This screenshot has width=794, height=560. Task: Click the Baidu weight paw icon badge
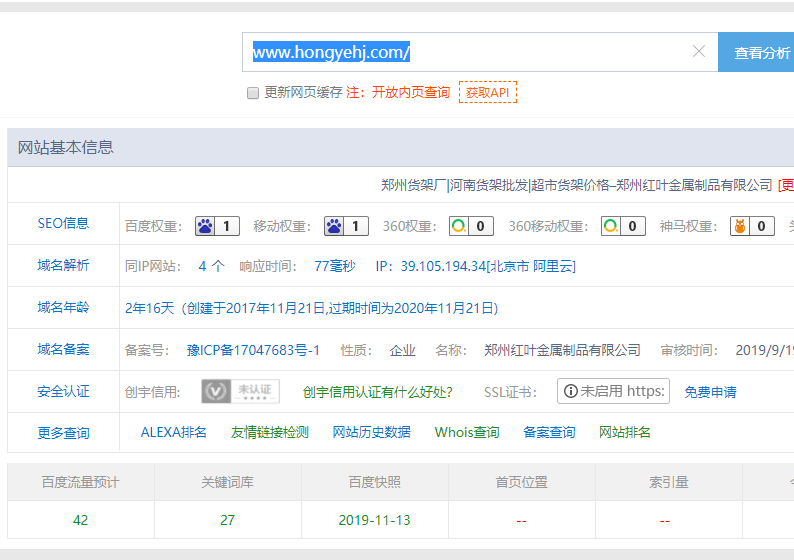pos(217,226)
